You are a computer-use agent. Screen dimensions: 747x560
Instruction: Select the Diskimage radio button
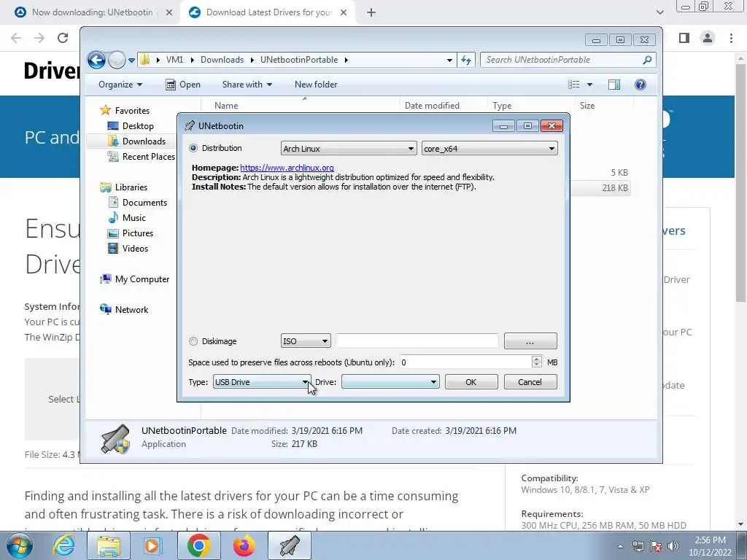[193, 341]
